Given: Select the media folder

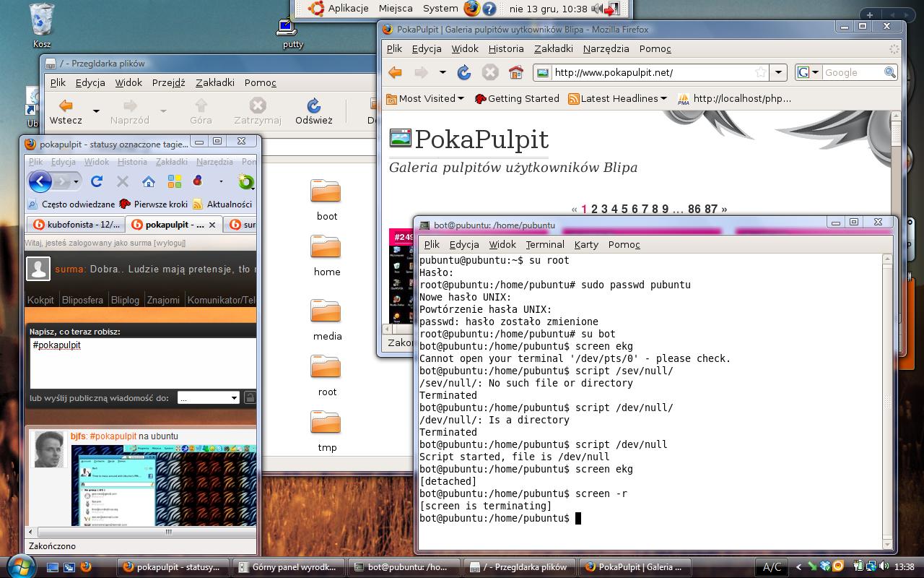Looking at the screenshot, I should pos(327,319).
